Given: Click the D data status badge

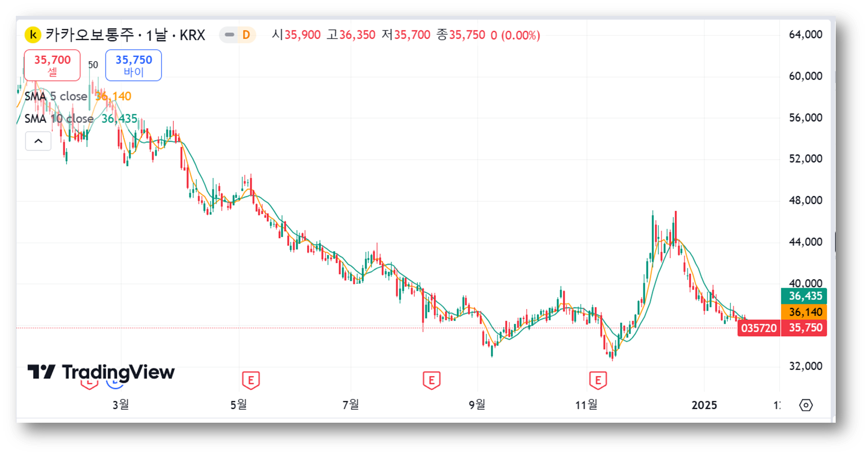Looking at the screenshot, I should click(246, 35).
